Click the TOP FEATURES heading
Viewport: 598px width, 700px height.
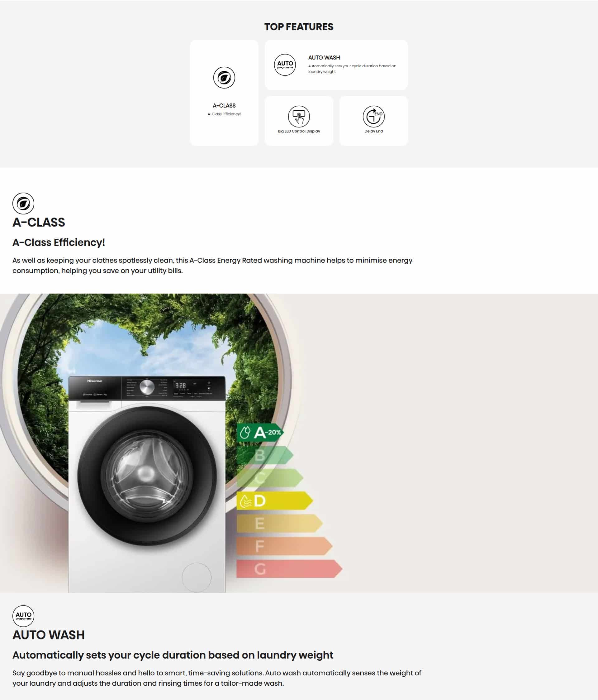[x=299, y=27]
